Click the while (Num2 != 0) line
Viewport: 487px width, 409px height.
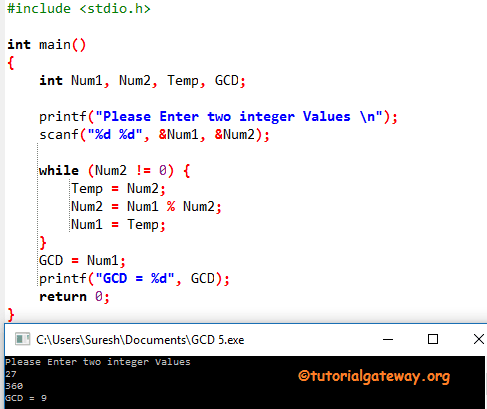(115, 171)
